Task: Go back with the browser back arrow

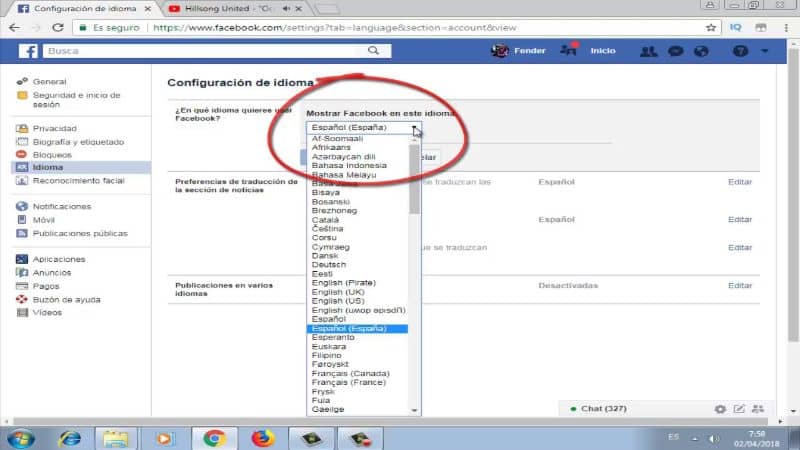Action: [14, 28]
